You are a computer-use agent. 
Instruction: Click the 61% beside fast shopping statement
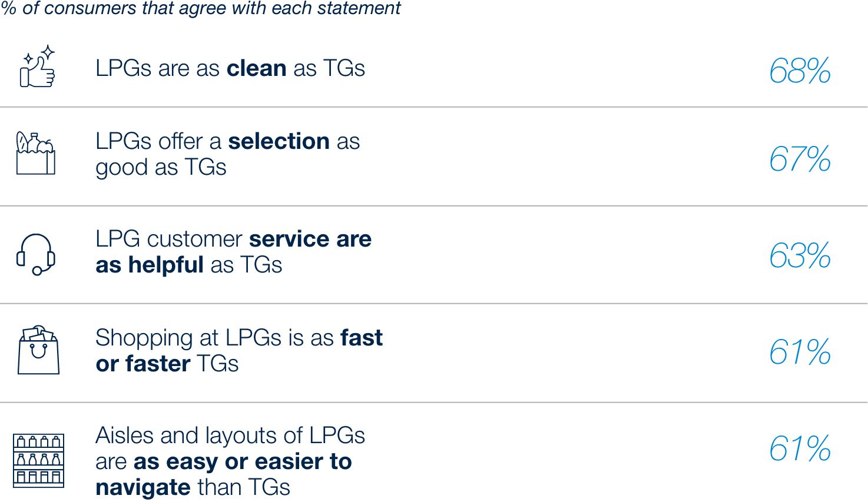coord(799,352)
